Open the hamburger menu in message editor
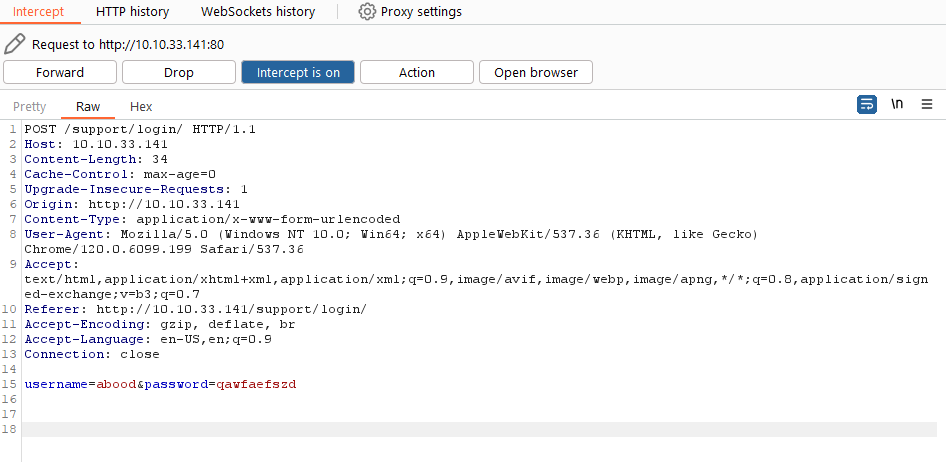The width and height of the screenshot is (946, 462). pos(927,104)
